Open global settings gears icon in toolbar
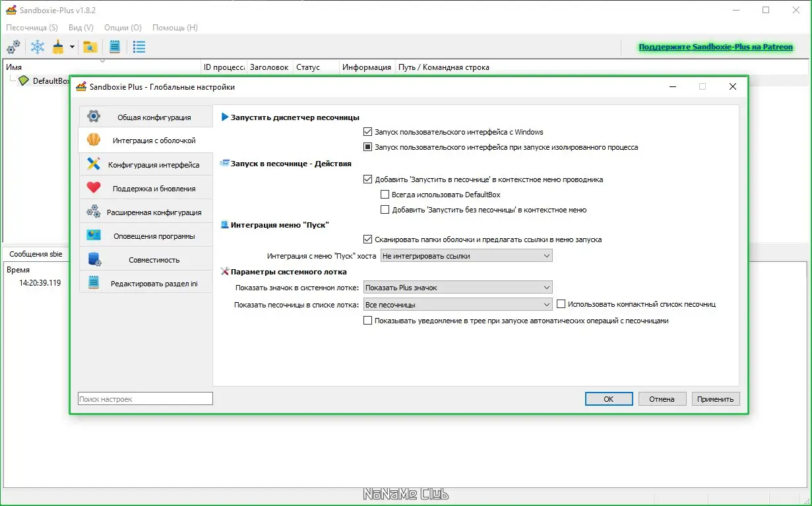Screen dimensions: 812x506 tap(13, 47)
